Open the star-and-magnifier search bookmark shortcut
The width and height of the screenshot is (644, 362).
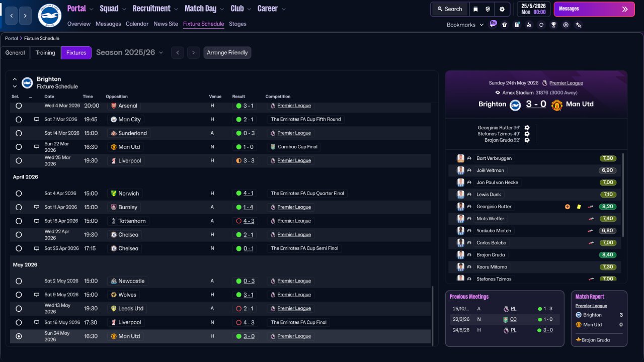(x=578, y=25)
